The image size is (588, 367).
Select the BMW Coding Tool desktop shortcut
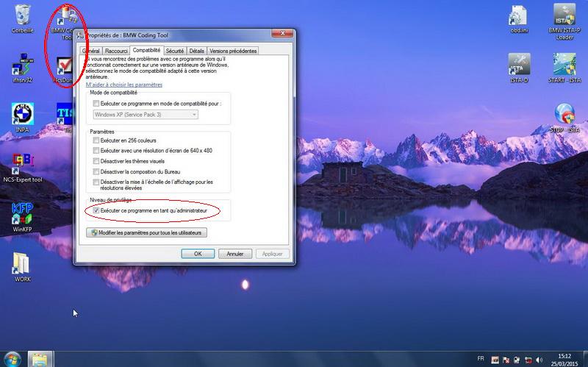[66, 23]
